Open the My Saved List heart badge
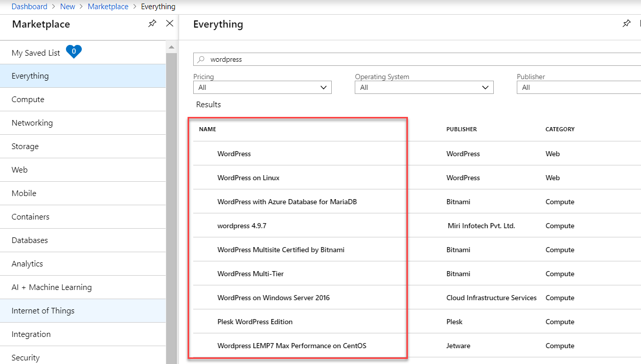641x364 pixels. click(x=74, y=52)
